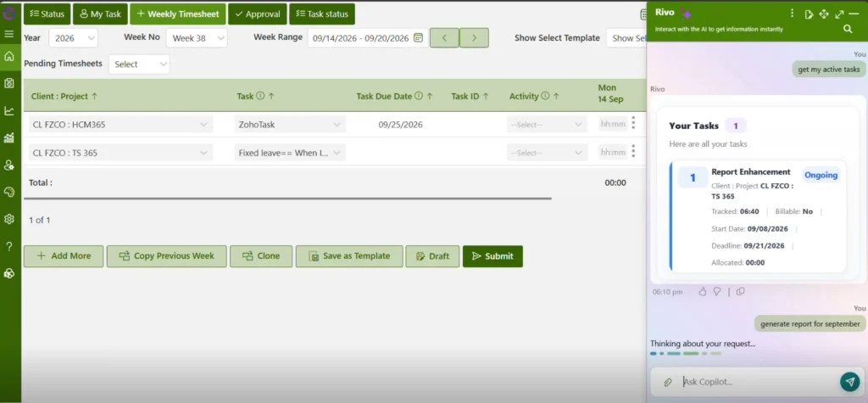
Task: Open Activity select for ZohoTask row
Action: tap(547, 125)
